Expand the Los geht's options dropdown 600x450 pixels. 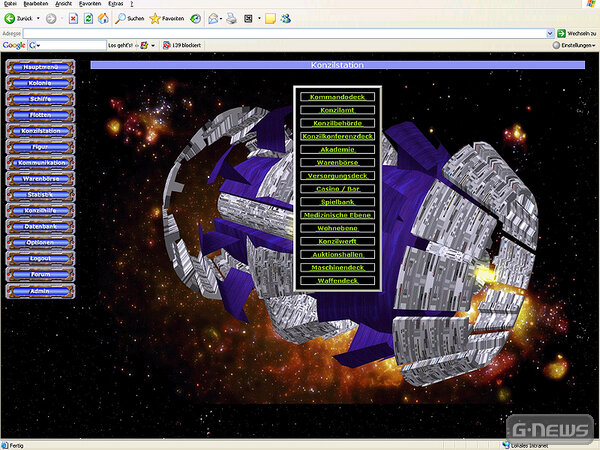(153, 45)
